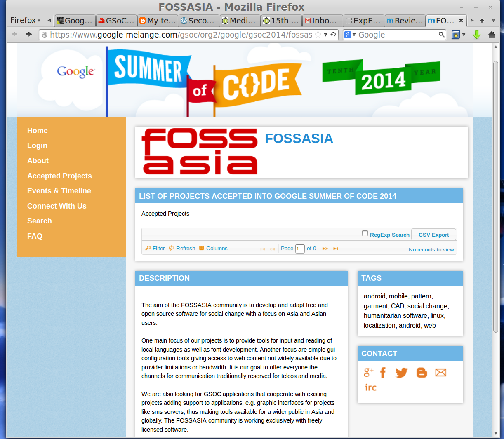Open the bookmarks toolbar icon
Image resolution: width=504 pixels, height=439 pixels.
pos(456,35)
